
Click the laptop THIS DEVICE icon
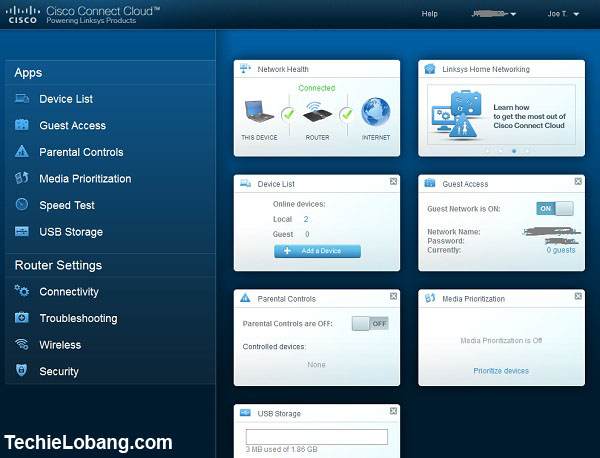tap(259, 111)
